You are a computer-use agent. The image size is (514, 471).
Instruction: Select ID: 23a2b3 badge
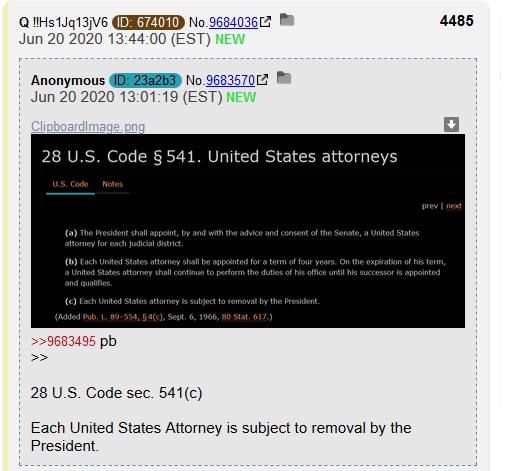[145, 80]
